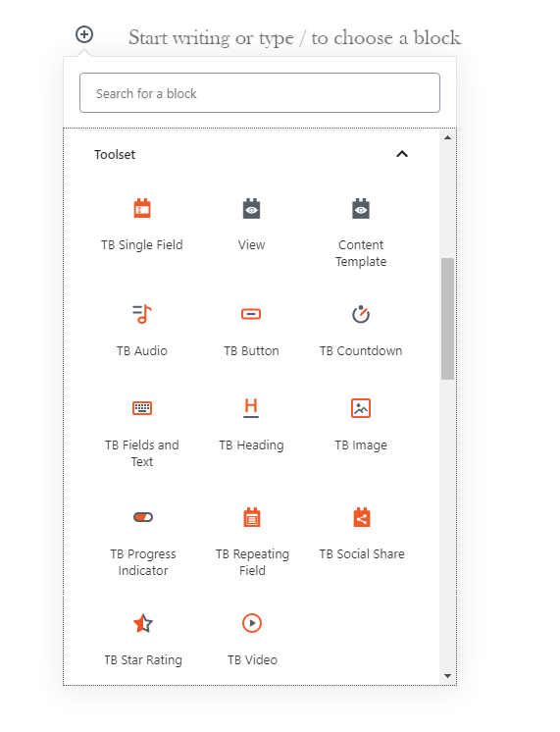Select the TB Star Rating block
This screenshot has height=732, width=560.
point(143,640)
